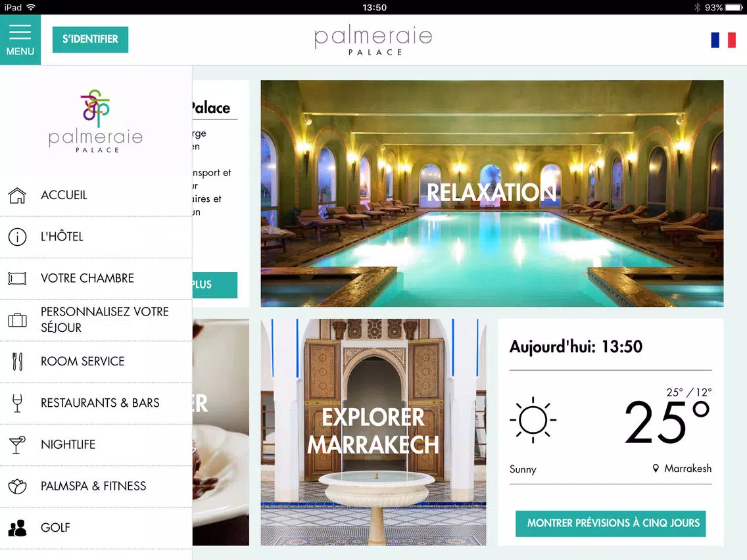
Task: Tap the suitcase icon for Personnalisez
Action: pyautogui.click(x=17, y=320)
